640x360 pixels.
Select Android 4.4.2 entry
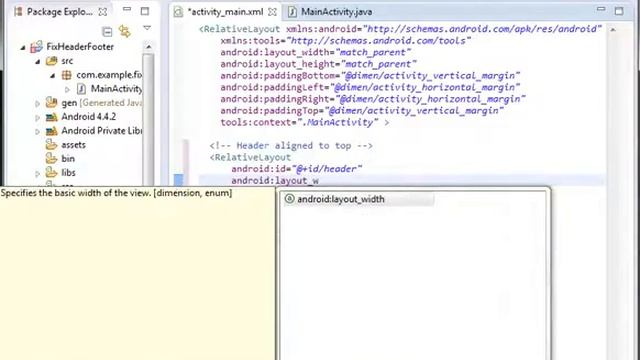[89, 117]
